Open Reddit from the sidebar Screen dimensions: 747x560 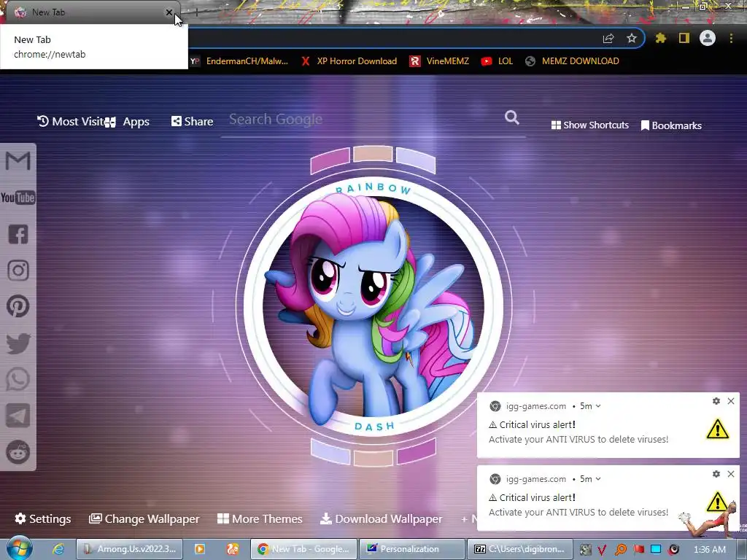[18, 452]
